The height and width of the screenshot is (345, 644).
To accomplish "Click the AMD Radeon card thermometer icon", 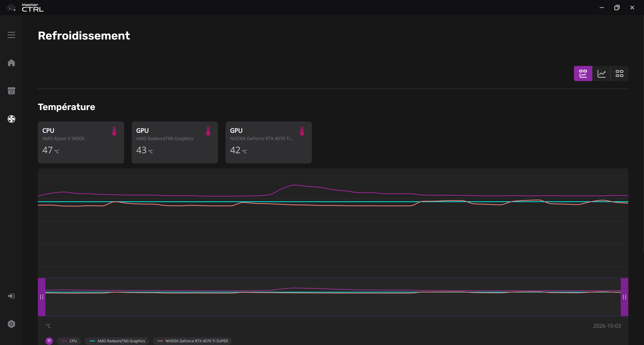I will (x=208, y=131).
